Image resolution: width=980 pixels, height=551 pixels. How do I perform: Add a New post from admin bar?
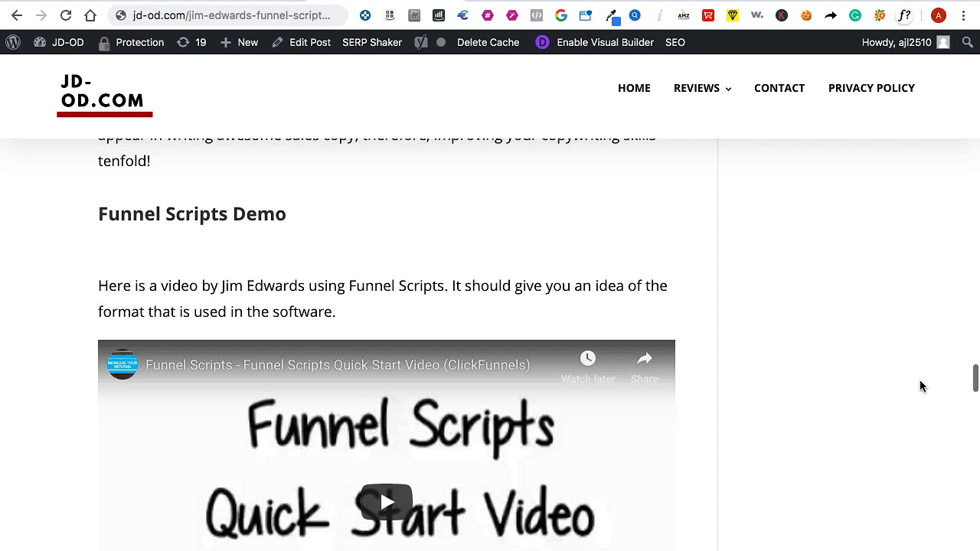click(239, 42)
